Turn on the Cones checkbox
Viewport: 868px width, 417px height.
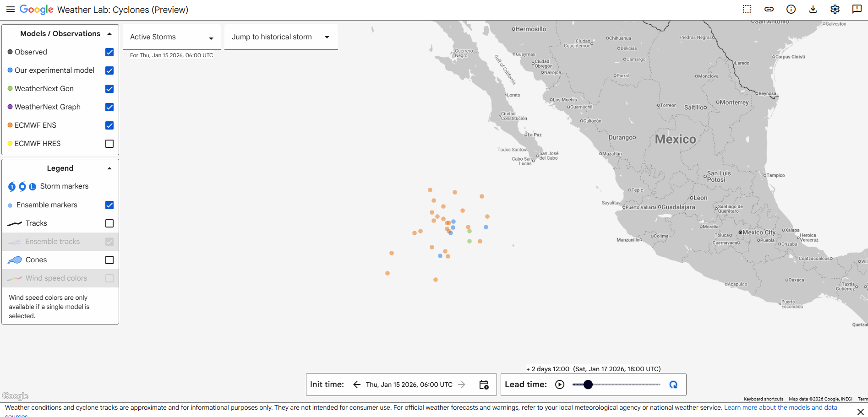[109, 260]
